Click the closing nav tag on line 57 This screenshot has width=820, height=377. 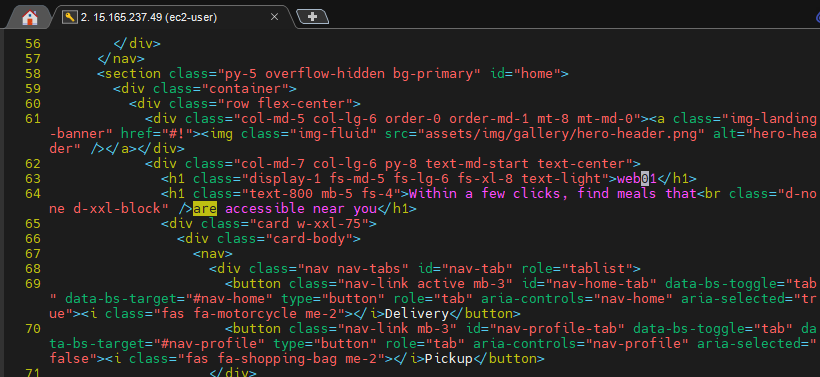click(121, 59)
